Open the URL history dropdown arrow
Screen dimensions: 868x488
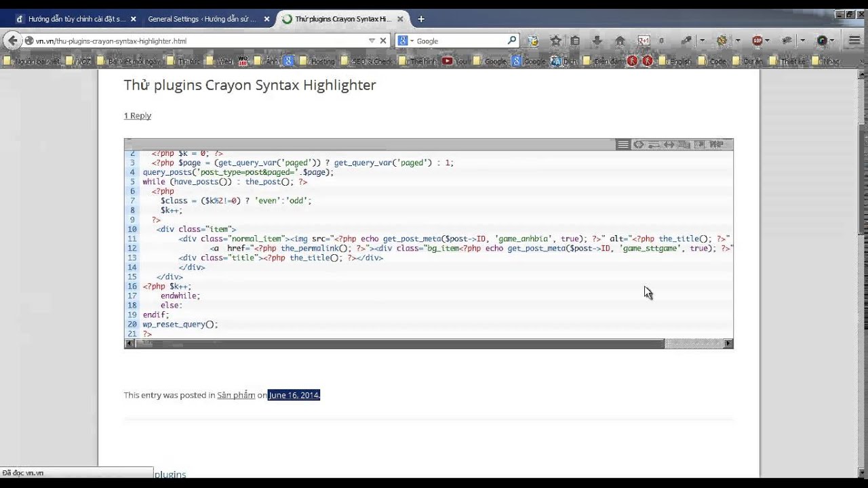(x=372, y=41)
